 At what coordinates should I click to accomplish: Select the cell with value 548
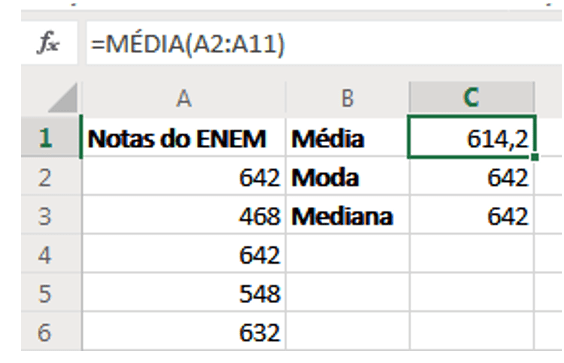184,292
